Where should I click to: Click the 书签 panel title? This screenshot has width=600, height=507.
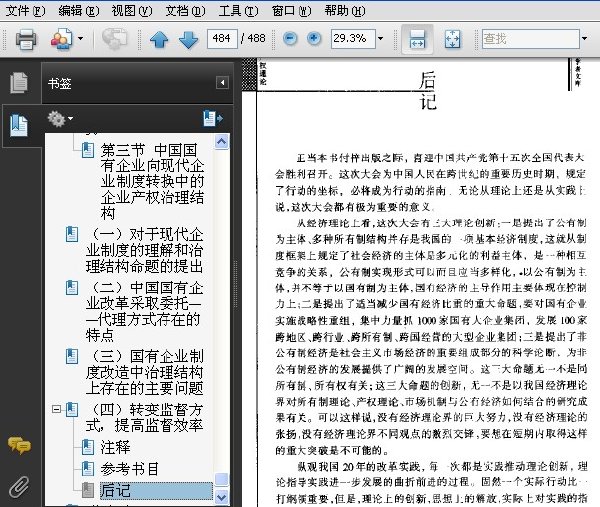click(x=60, y=83)
